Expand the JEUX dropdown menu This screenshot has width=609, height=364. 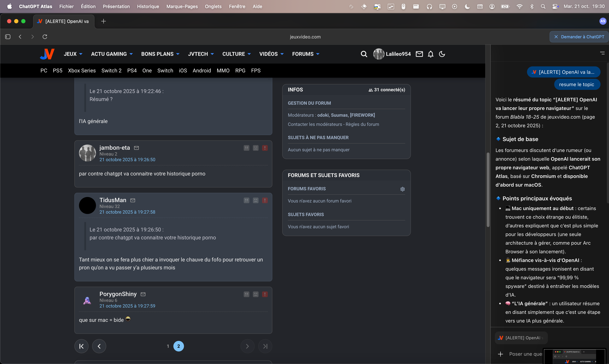73,54
